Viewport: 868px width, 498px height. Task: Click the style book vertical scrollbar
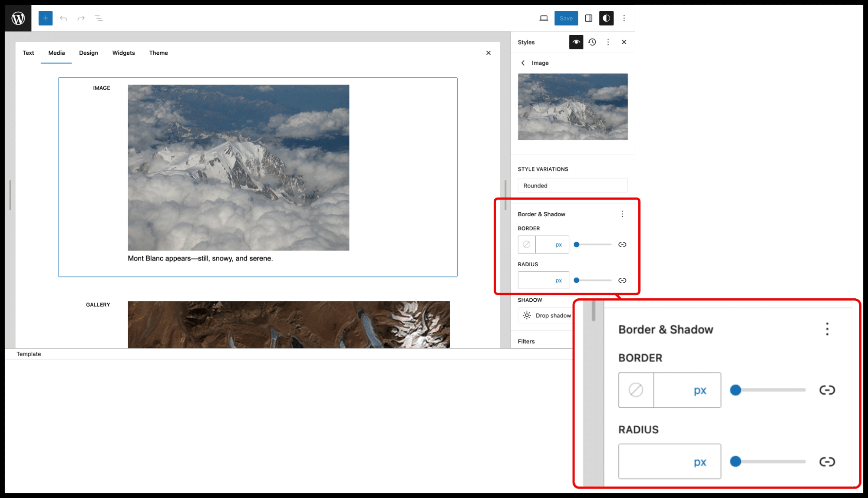(505, 195)
